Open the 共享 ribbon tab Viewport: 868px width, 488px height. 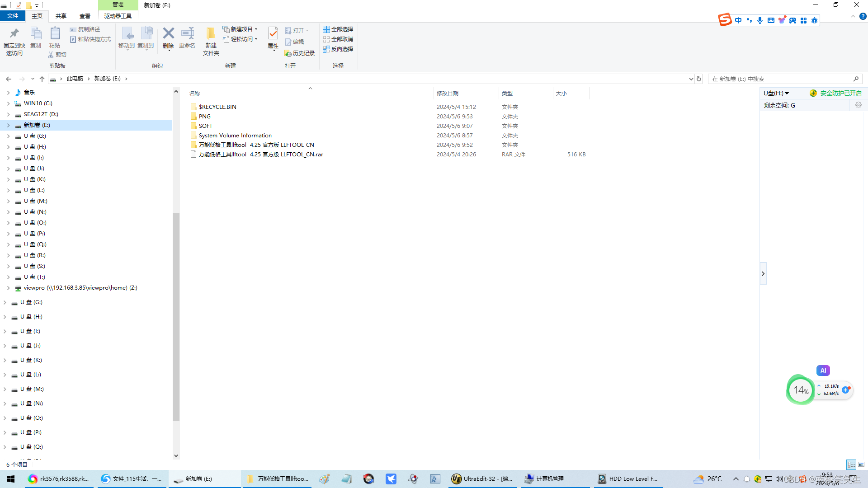(61, 16)
